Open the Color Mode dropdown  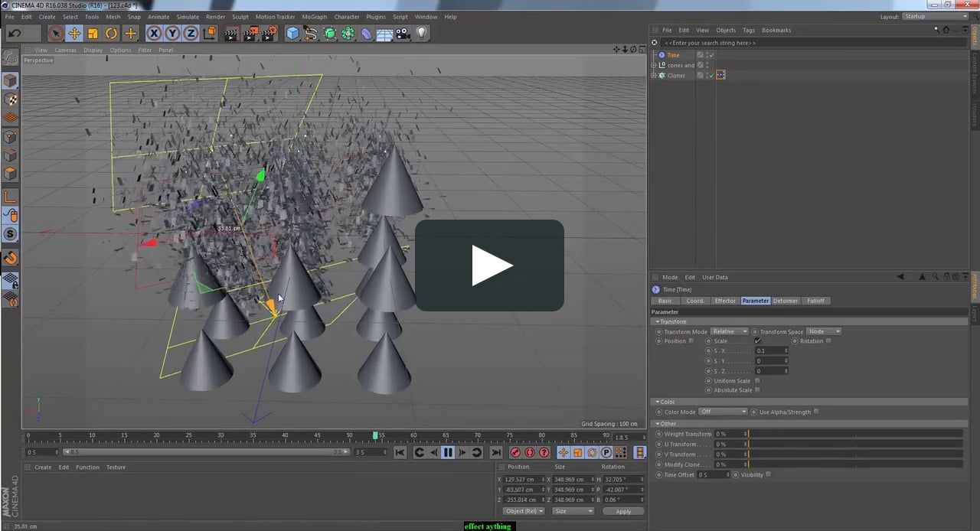coord(723,412)
